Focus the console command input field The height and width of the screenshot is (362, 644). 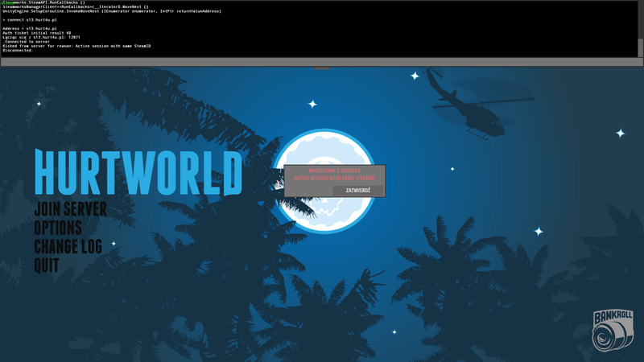321,62
